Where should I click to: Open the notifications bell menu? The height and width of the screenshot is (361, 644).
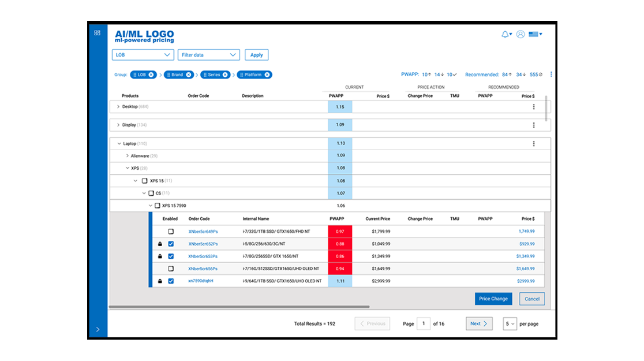tap(506, 34)
